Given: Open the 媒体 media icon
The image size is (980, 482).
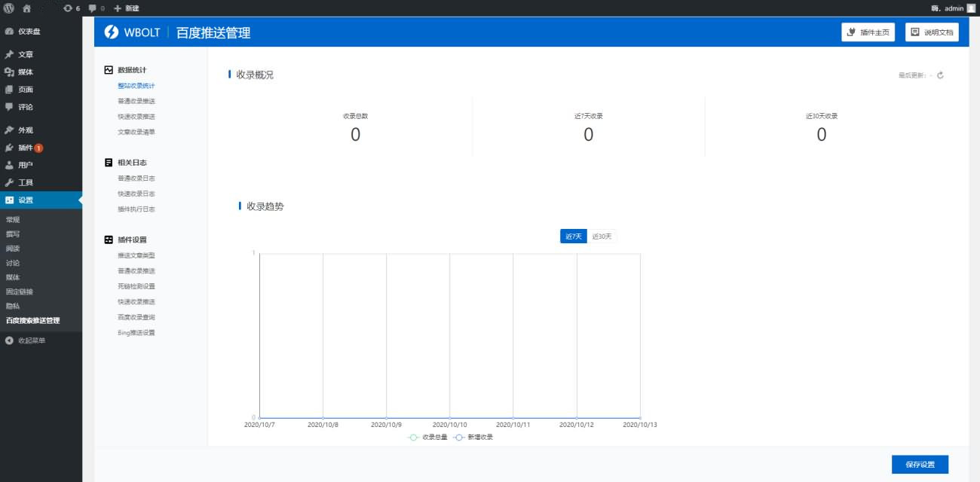Looking at the screenshot, I should 9,72.
